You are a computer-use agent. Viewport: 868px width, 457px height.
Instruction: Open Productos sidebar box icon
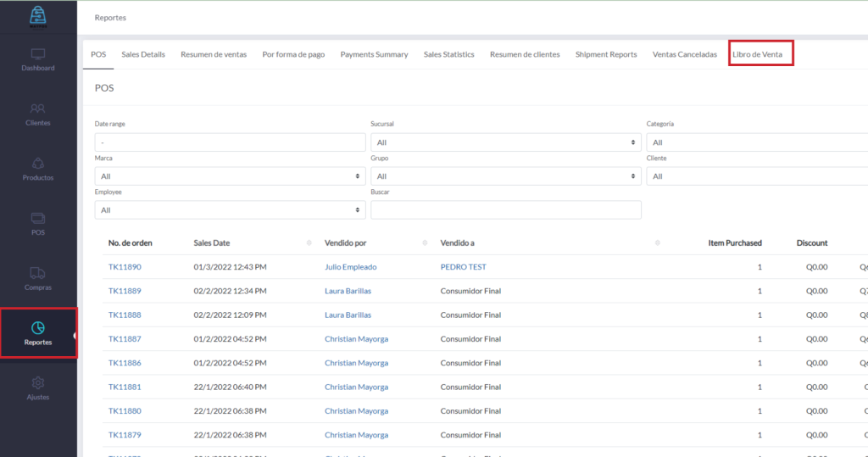click(38, 164)
